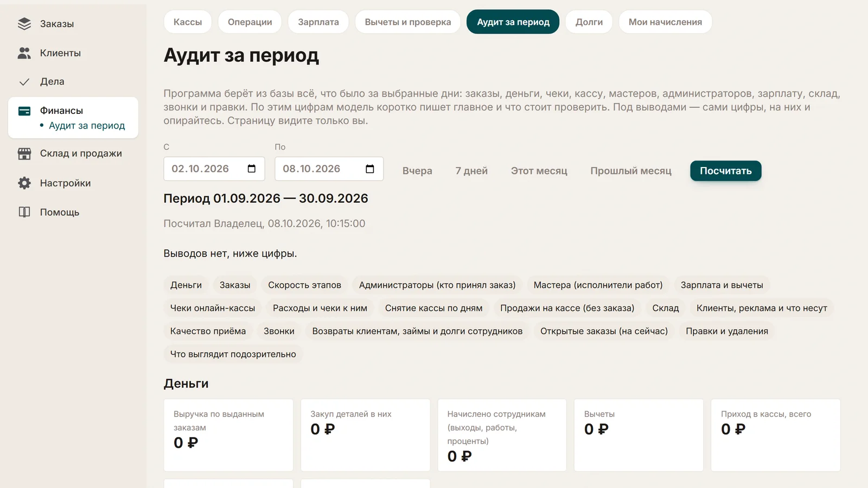Open the Зарплата и вычеты chip

[722, 285]
